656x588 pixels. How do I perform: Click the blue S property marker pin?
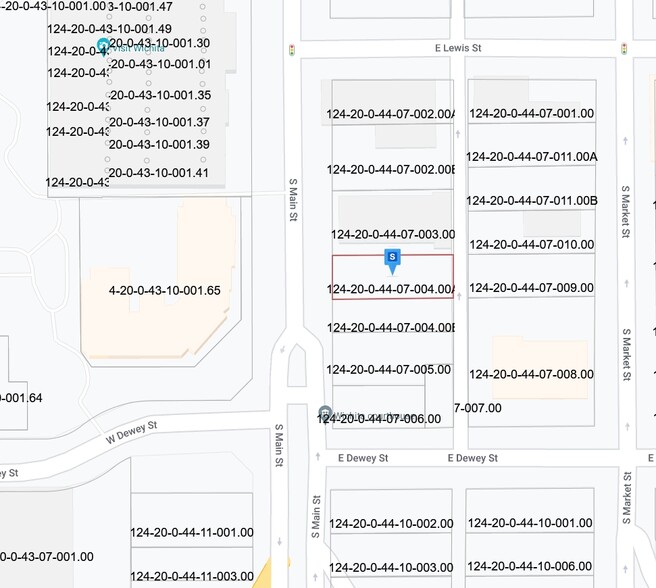tap(392, 260)
